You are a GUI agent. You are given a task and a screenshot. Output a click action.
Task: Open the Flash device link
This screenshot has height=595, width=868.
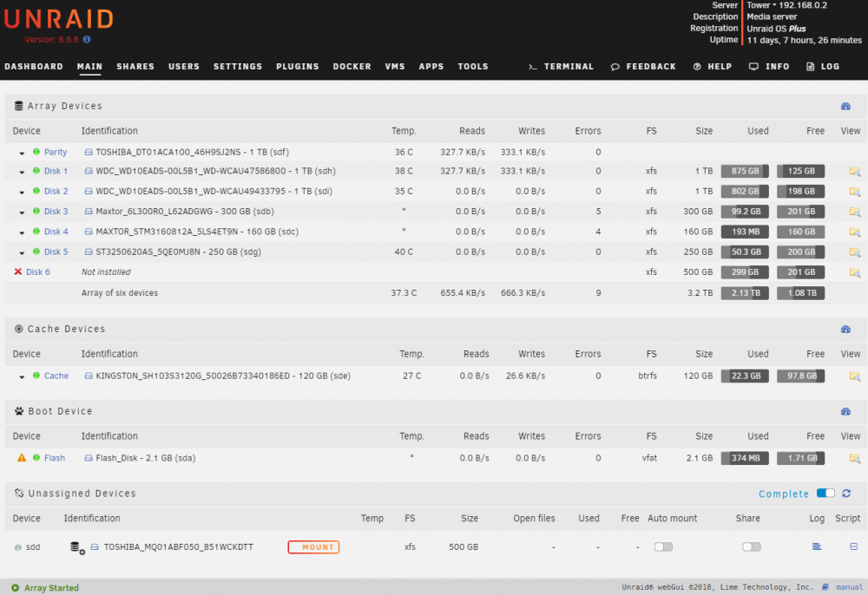click(x=55, y=458)
